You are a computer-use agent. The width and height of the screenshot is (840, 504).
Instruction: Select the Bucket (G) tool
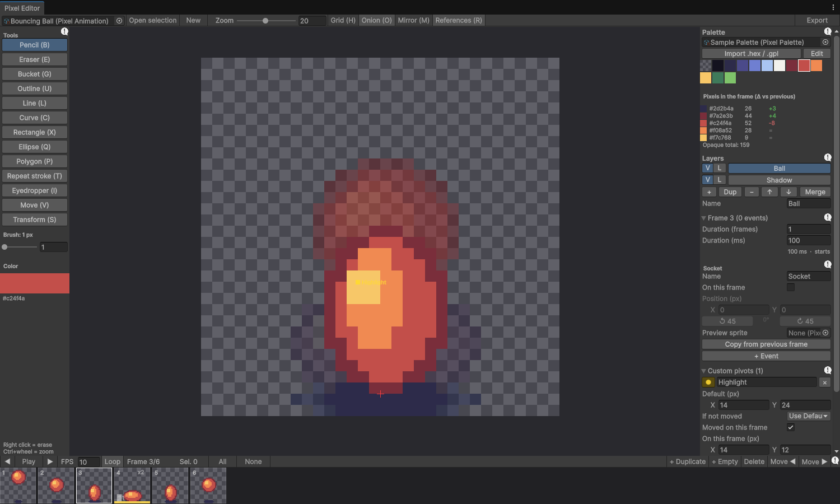coord(35,74)
